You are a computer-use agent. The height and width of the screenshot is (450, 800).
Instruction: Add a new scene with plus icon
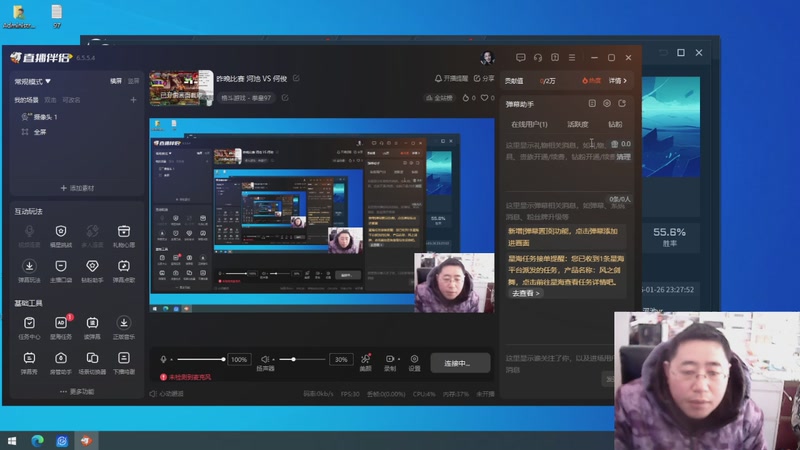(x=133, y=100)
